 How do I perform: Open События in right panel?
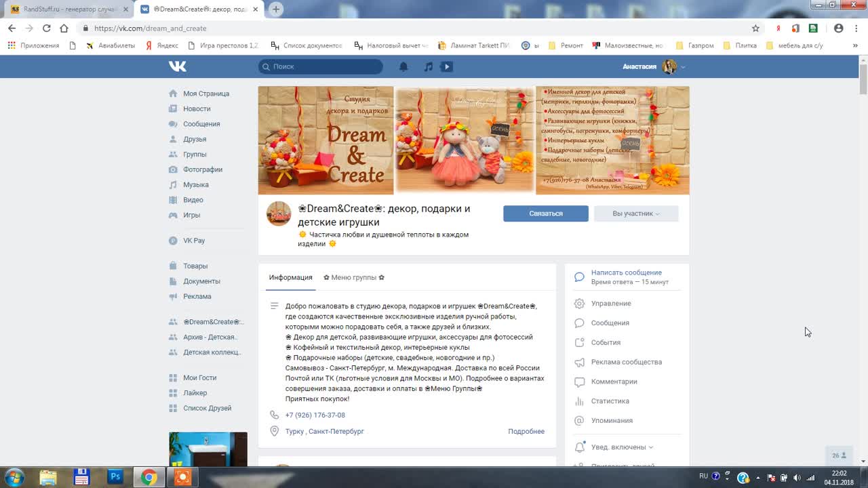(x=606, y=343)
